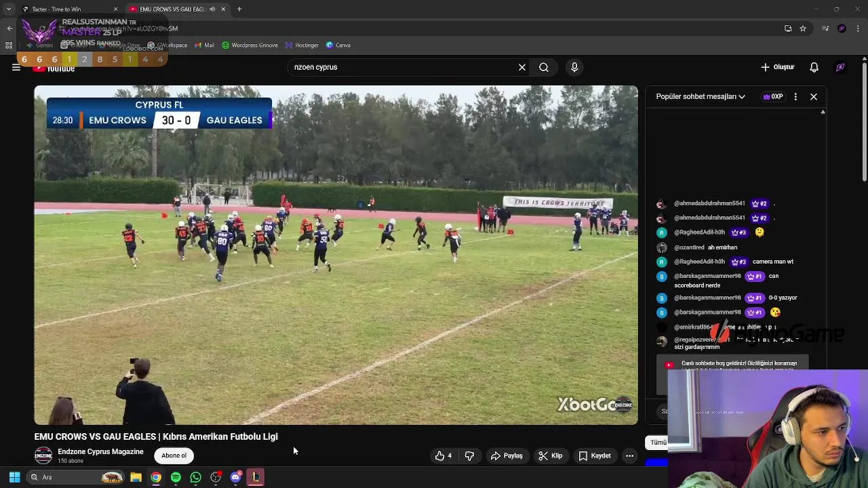Close the Tacter browser tab
868x488 pixels.
pyautogui.click(x=115, y=9)
